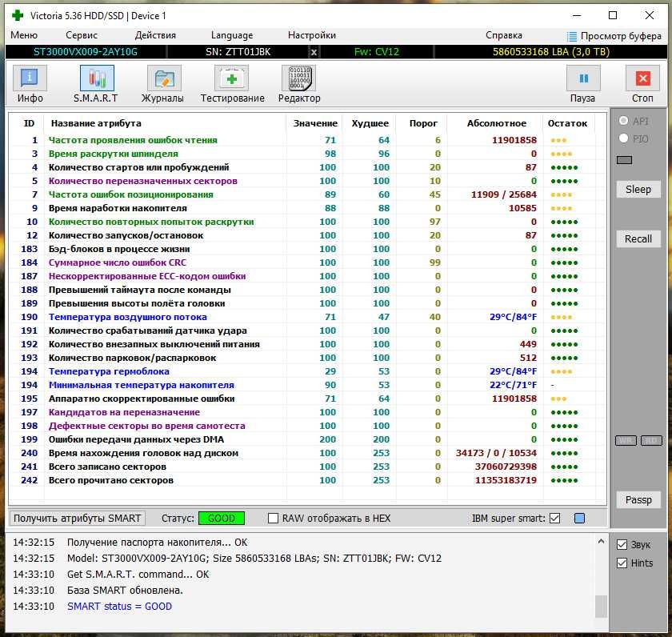Toggle RAW отображать в HEX checkbox
Viewport: 672px width, 637px height.
[x=273, y=519]
